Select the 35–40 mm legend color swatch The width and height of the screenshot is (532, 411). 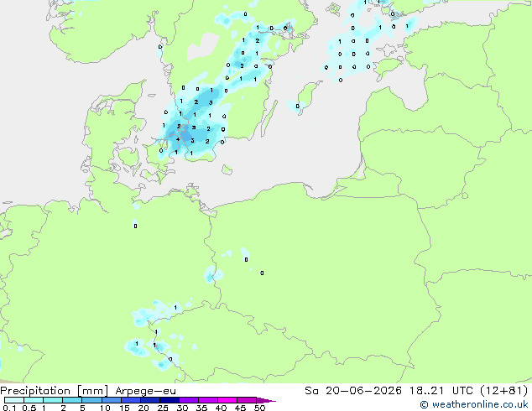(208, 400)
